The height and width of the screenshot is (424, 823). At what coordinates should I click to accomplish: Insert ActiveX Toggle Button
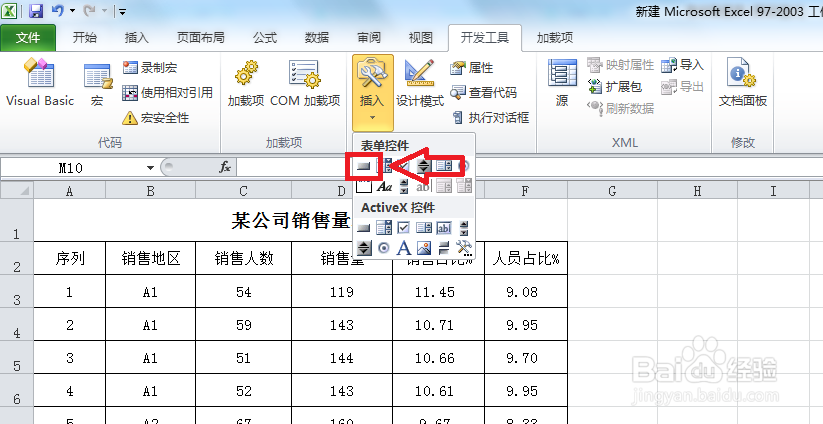(444, 247)
